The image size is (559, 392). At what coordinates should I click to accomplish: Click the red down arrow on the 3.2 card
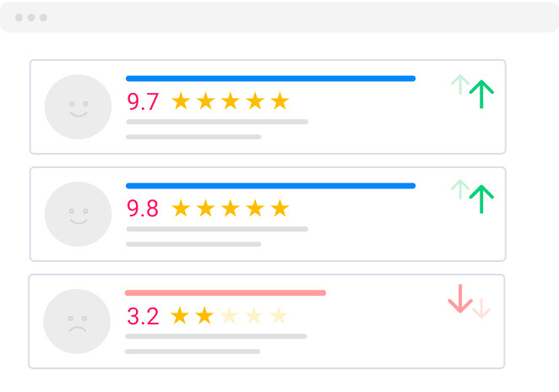tap(460, 298)
